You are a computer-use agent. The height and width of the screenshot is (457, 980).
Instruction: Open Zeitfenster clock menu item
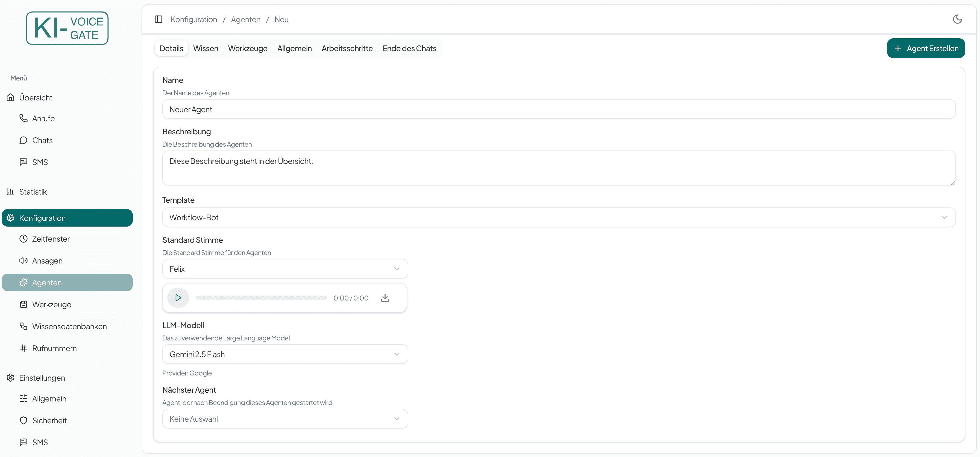coord(51,239)
